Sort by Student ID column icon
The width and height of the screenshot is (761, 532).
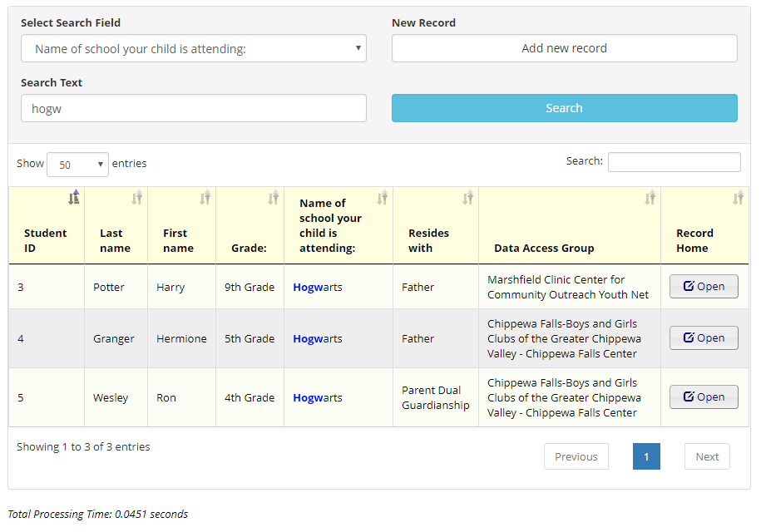tap(74, 197)
